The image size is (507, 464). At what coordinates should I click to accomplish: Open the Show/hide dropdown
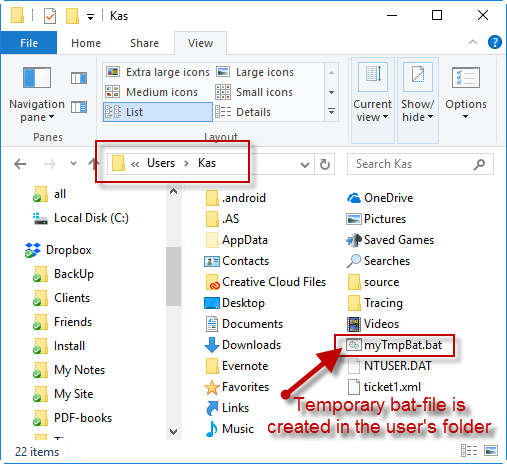(418, 100)
